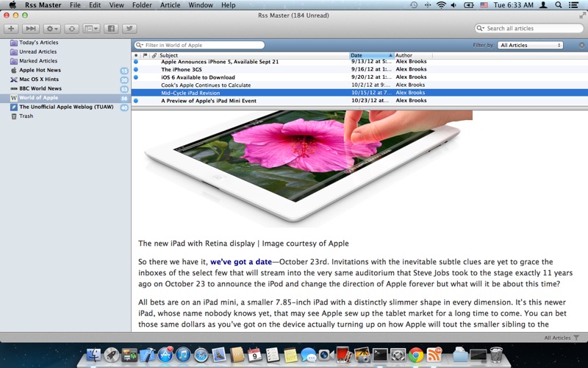Click the Wi-Fi status icon

click(441, 5)
